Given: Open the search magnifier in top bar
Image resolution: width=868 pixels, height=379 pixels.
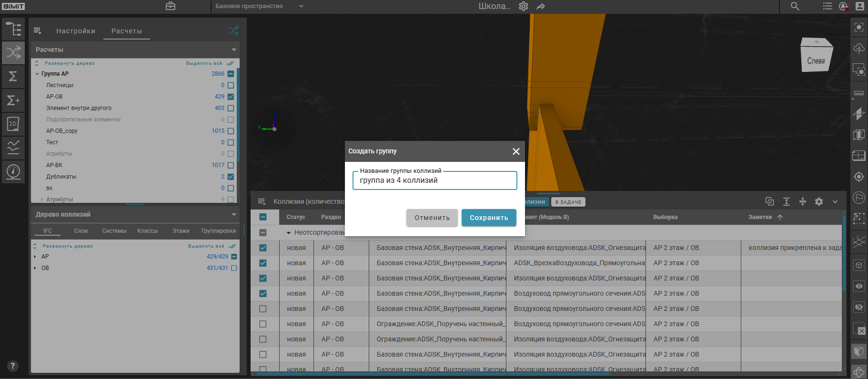Looking at the screenshot, I should pyautogui.click(x=795, y=6).
